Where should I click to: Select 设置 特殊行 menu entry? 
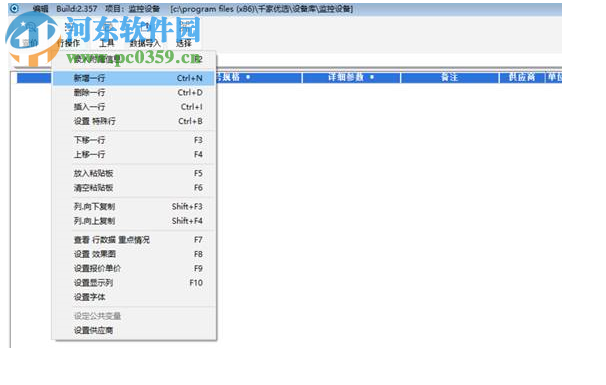click(x=134, y=121)
